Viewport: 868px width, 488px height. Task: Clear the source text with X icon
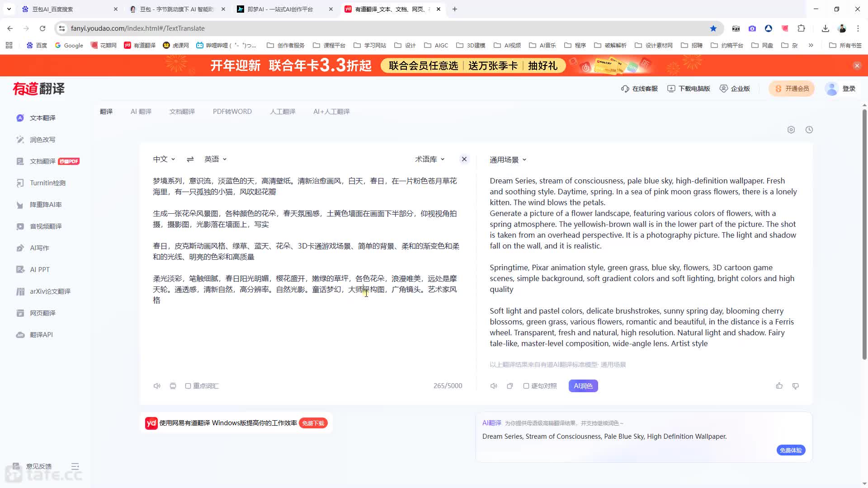(464, 159)
